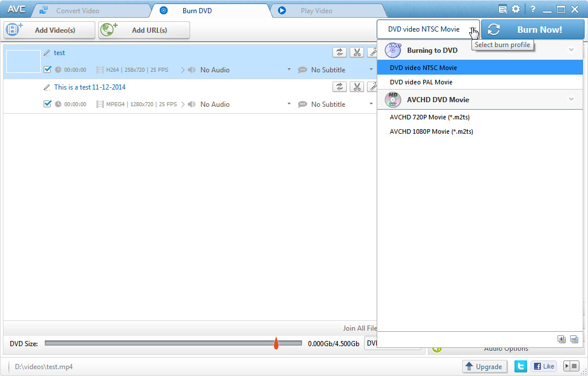Uncheck the test video checkbox
This screenshot has height=376, width=588.
click(47, 69)
